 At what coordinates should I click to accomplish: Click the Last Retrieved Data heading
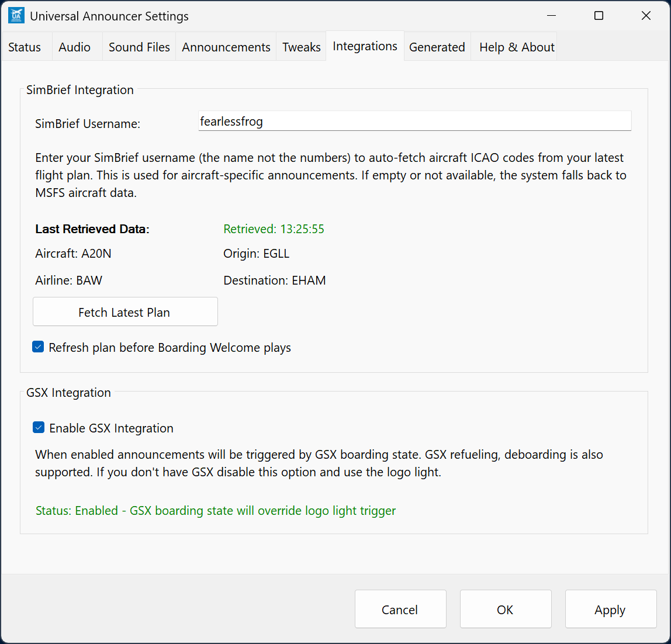92,229
